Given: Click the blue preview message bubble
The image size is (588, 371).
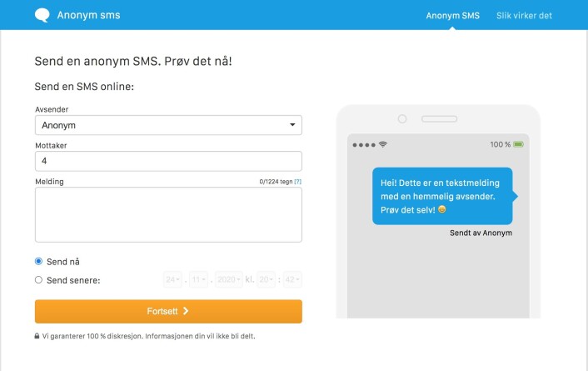Looking at the screenshot, I should [x=445, y=196].
